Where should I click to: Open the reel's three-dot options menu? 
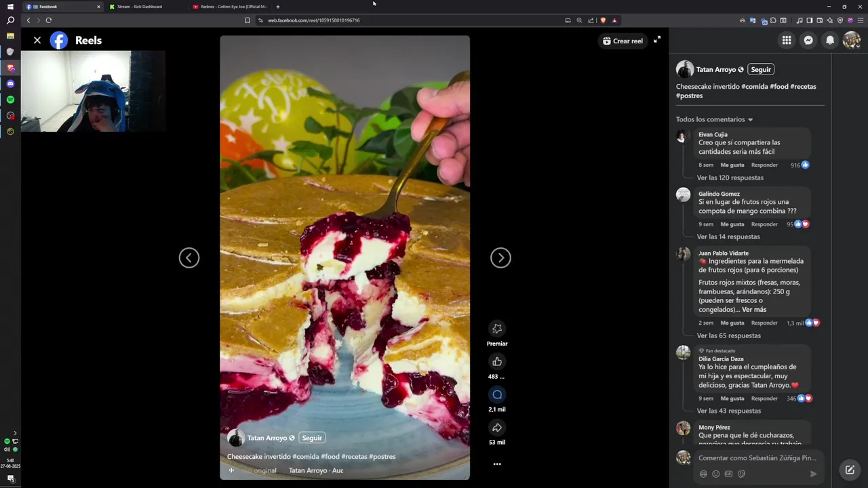coord(497,464)
